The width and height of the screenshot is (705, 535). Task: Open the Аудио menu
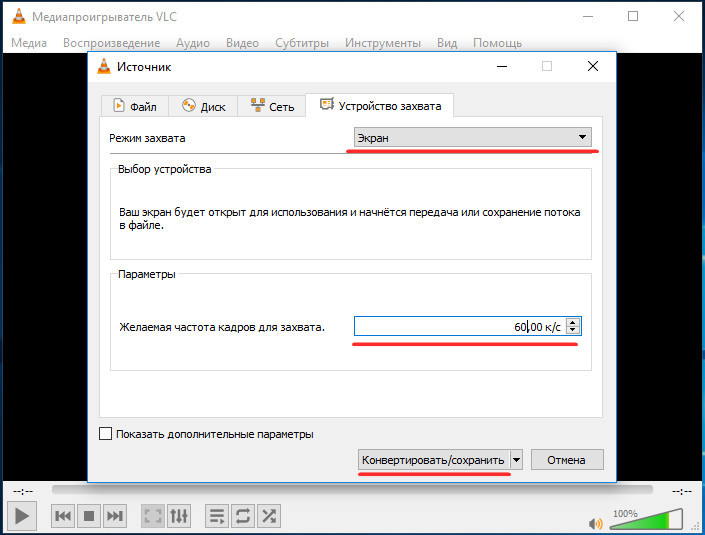[x=192, y=43]
